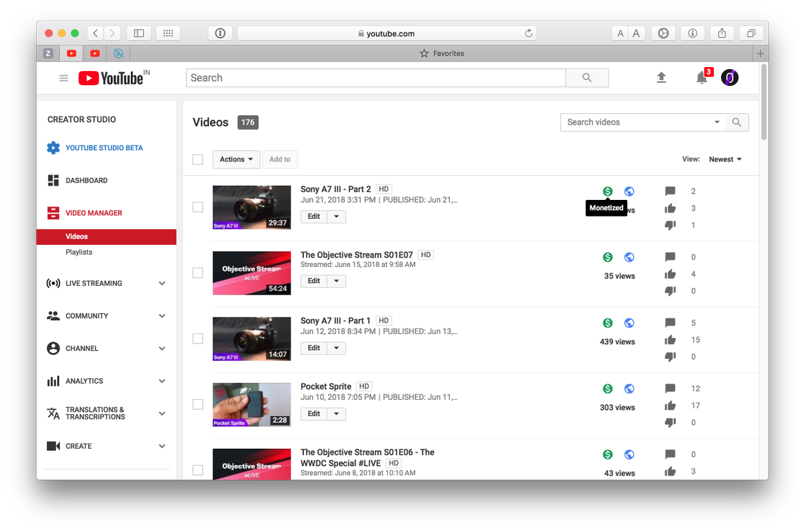
Task: Click the Create camera icon
Action: tap(53, 446)
